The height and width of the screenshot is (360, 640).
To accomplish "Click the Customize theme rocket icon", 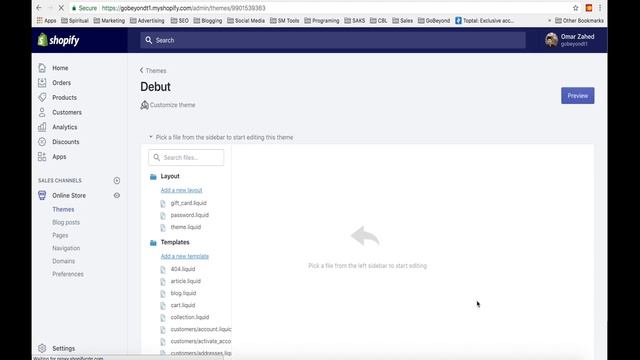I will click(144, 105).
